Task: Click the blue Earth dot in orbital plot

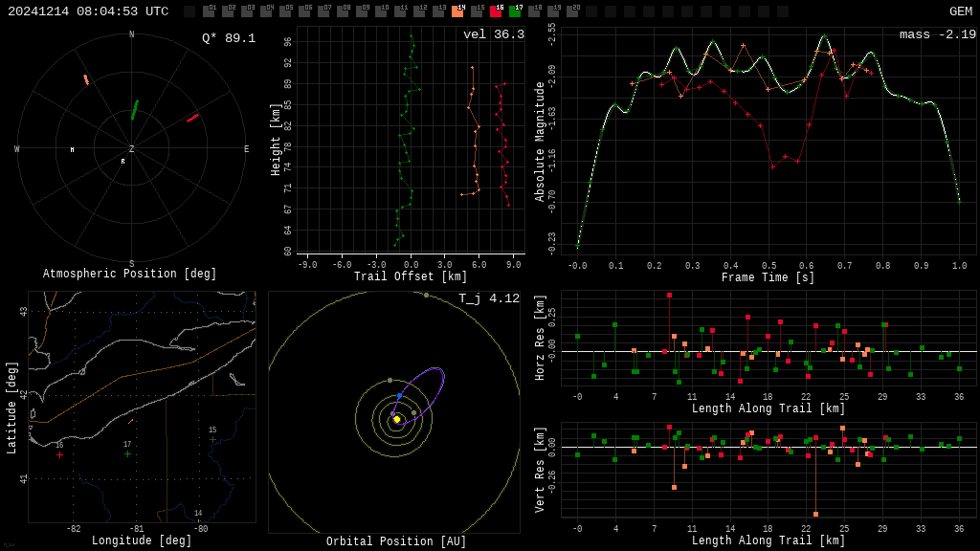Action: (399, 396)
